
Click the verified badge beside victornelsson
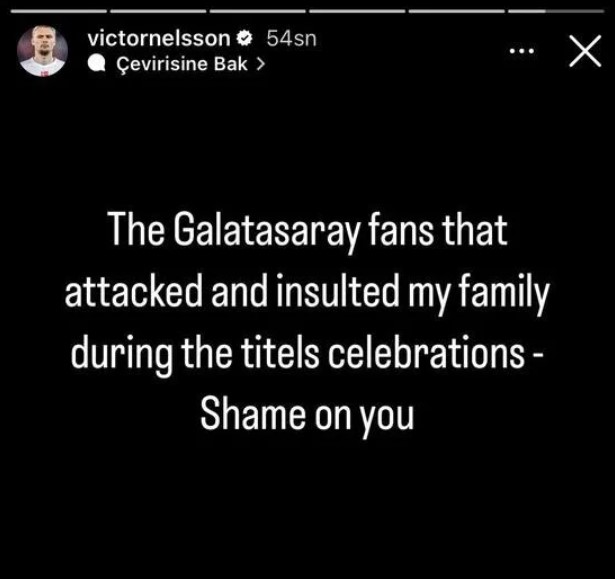(x=245, y=38)
